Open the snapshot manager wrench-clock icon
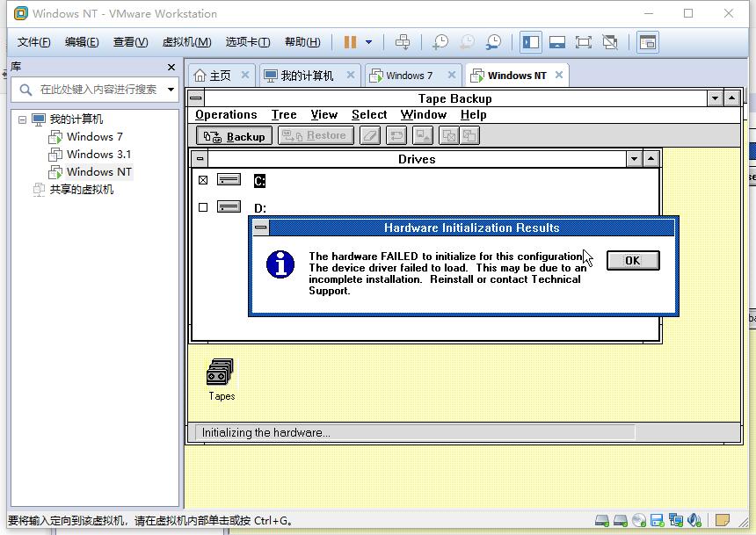This screenshot has height=535, width=756. point(493,42)
